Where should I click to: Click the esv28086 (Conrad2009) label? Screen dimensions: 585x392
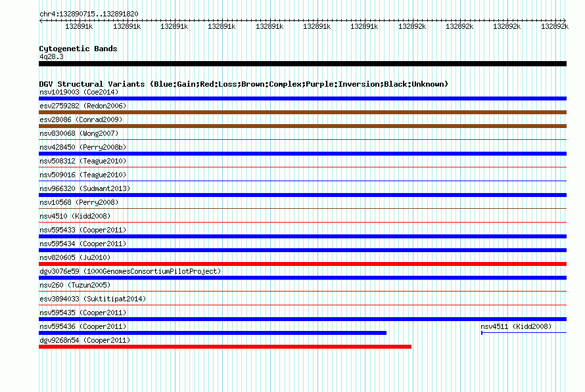click(81, 120)
